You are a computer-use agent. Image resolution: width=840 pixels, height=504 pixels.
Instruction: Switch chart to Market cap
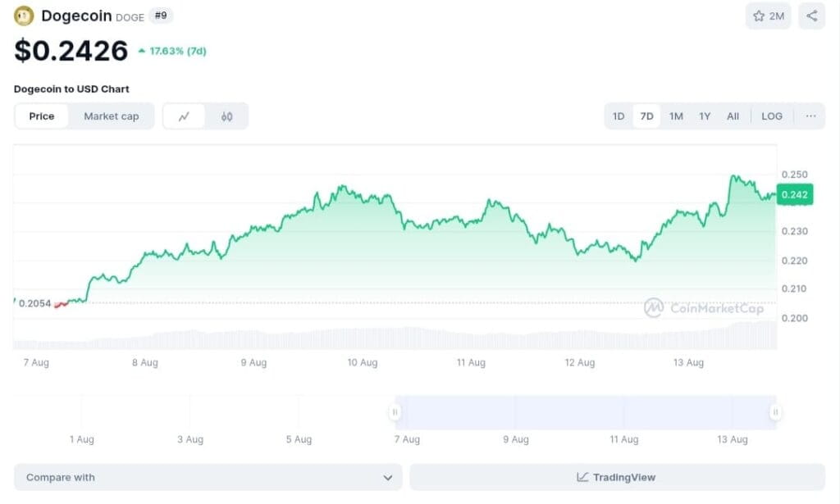[x=112, y=116]
